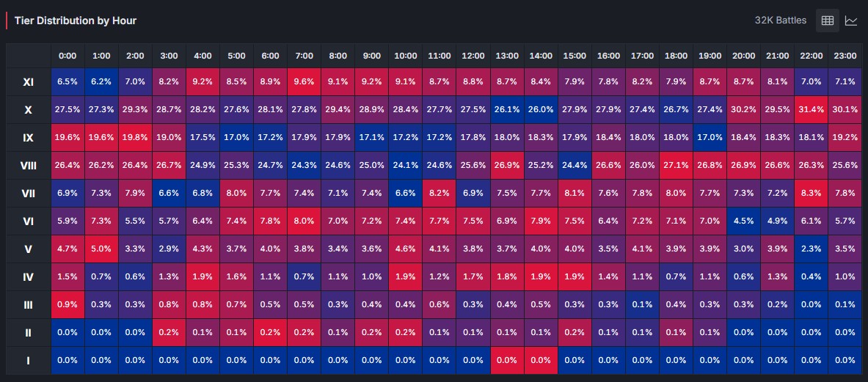The width and height of the screenshot is (868, 382).
Task: Click the 4.5% cell in tier VI
Action: point(743,221)
